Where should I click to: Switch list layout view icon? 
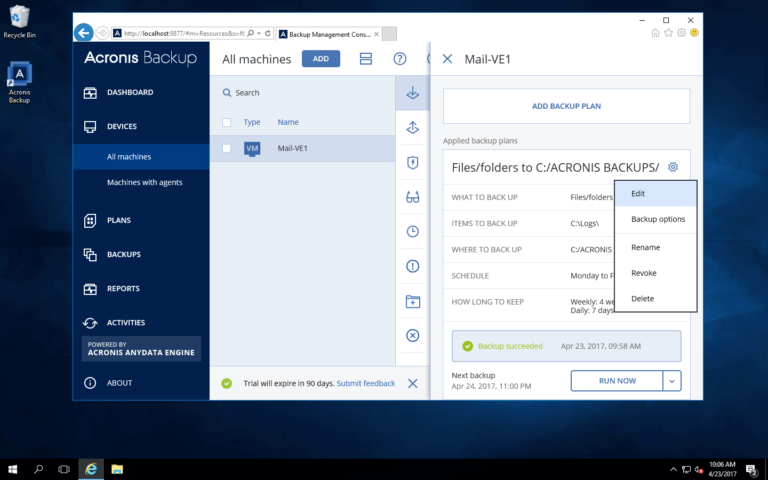coord(365,59)
